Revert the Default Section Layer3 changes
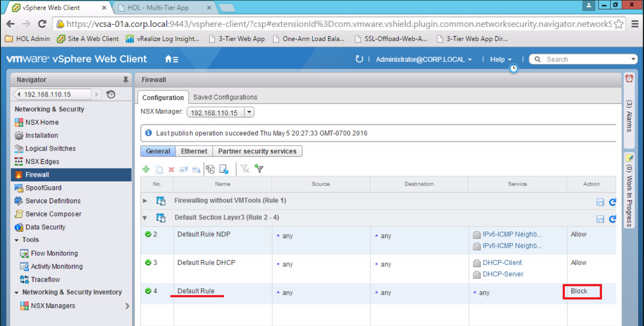The image size is (644, 326). [x=612, y=219]
